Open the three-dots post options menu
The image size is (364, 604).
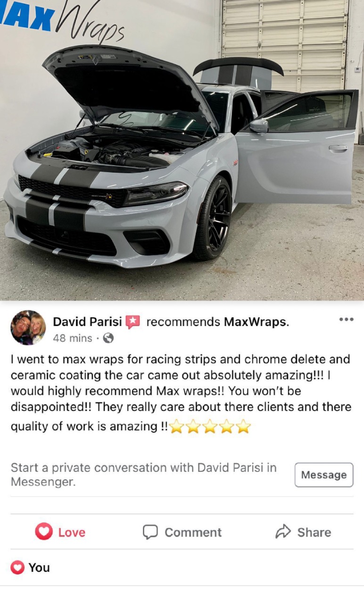[346, 319]
